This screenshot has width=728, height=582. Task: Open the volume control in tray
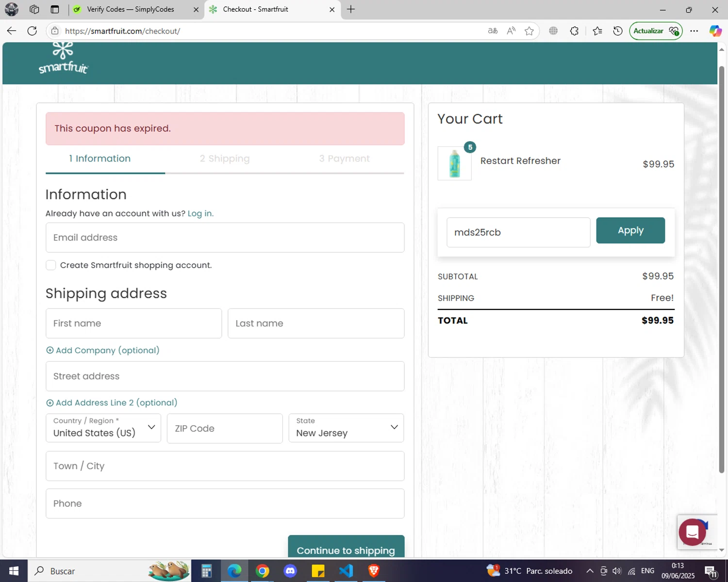coord(617,571)
